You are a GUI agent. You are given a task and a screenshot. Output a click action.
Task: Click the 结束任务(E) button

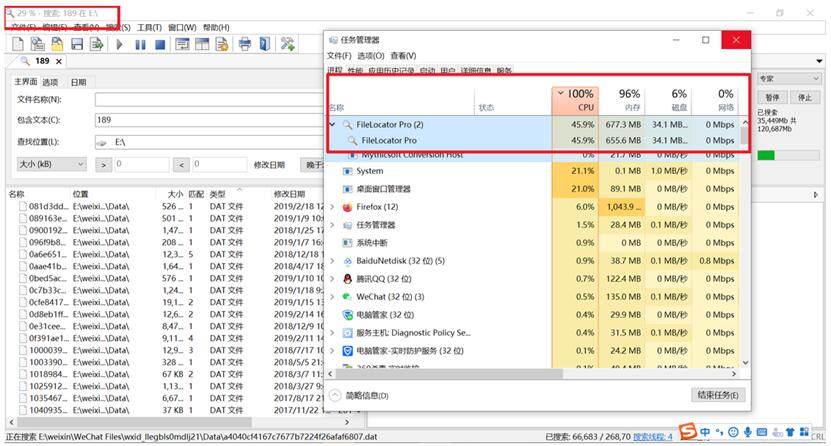click(719, 396)
